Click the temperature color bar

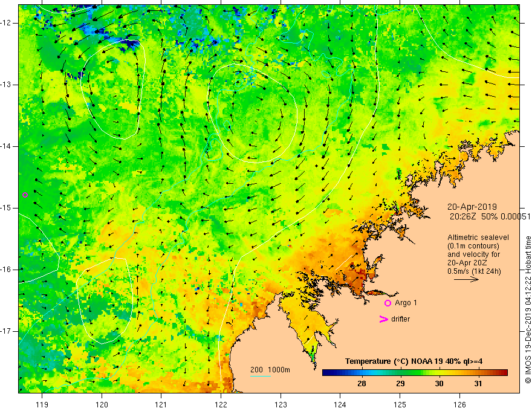[x=415, y=372]
